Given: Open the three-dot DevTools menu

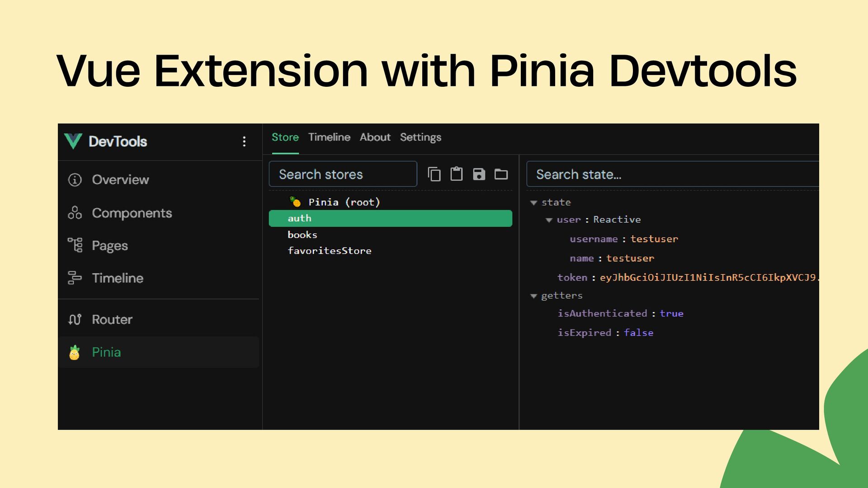Looking at the screenshot, I should 244,141.
